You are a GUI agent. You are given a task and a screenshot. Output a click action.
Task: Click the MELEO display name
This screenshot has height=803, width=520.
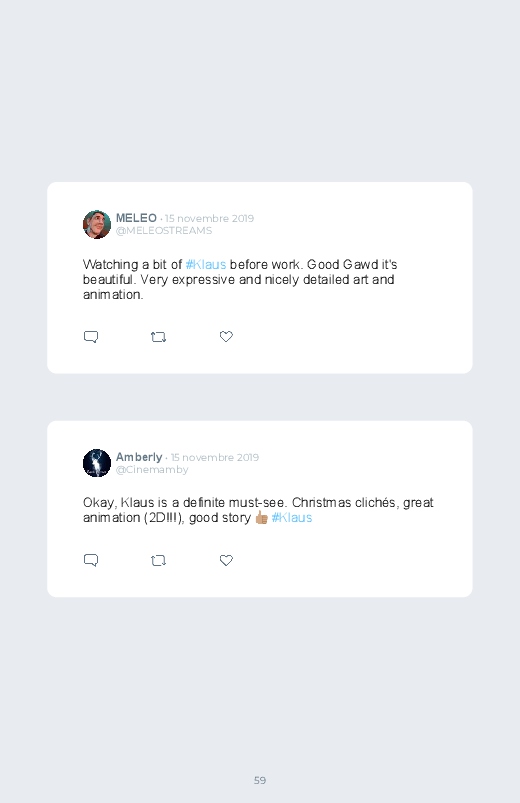[x=136, y=218]
